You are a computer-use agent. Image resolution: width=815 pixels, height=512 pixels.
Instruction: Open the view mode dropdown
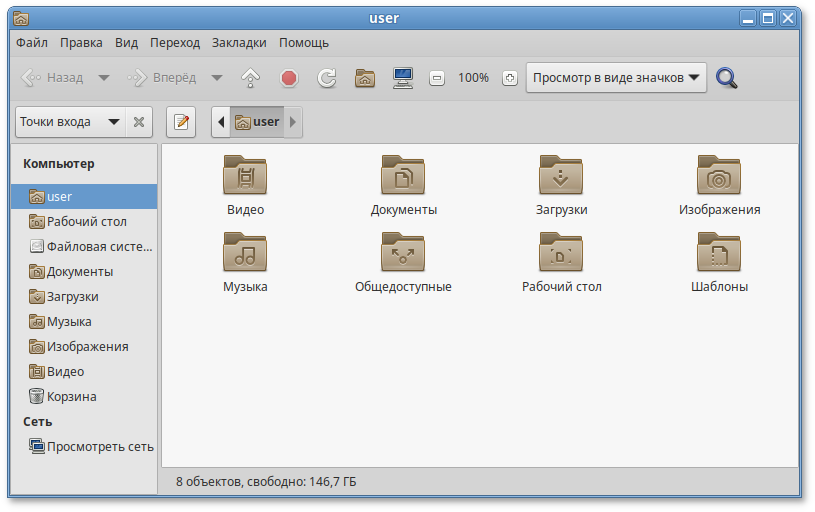tap(616, 78)
